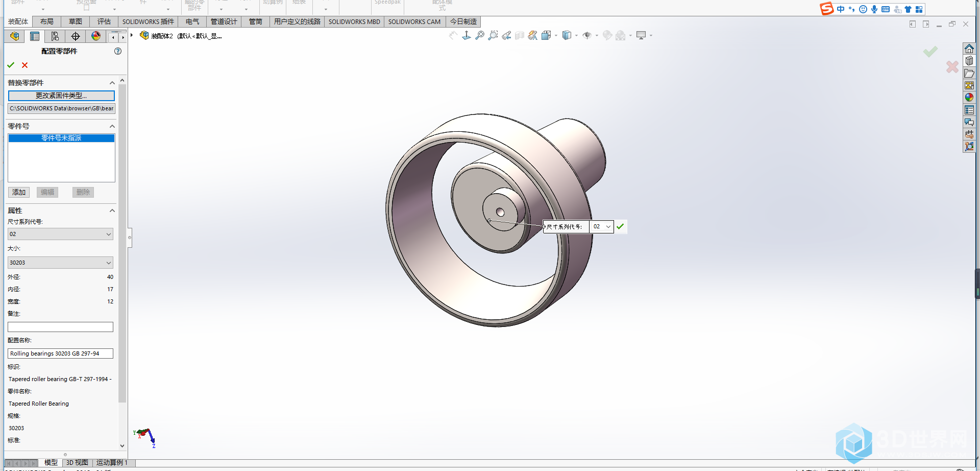This screenshot has height=471, width=980.
Task: Toggle Sogou punctuation mode icon
Action: click(851, 9)
